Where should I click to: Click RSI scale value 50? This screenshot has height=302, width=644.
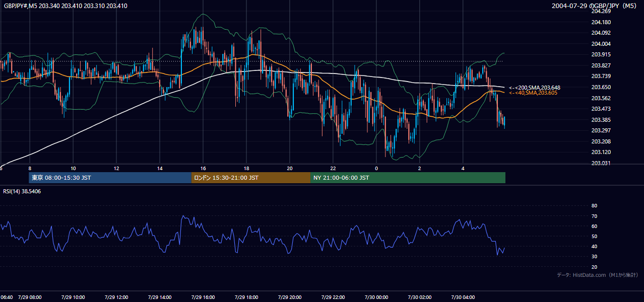pos(594,236)
